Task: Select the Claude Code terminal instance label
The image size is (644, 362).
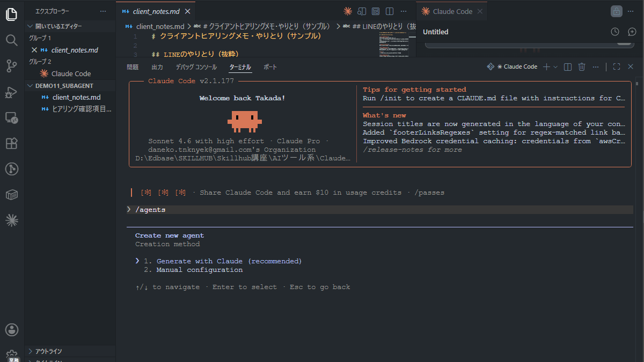Action: (512, 67)
